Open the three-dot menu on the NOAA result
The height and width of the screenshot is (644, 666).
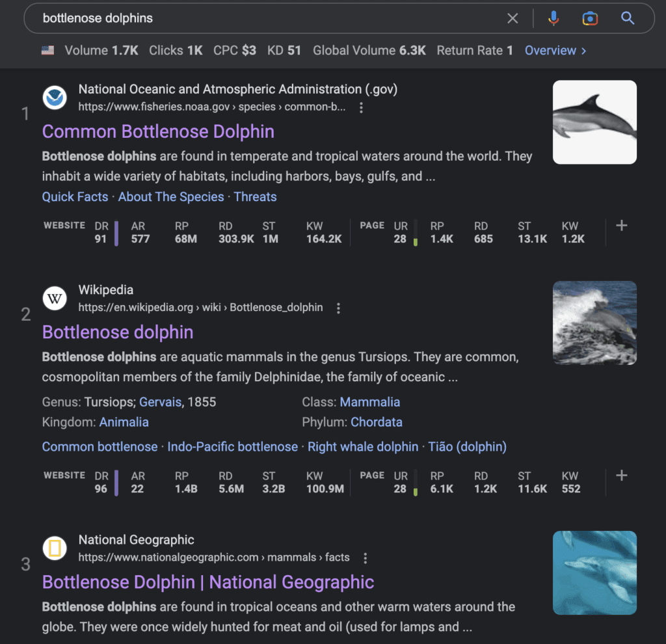tap(361, 107)
